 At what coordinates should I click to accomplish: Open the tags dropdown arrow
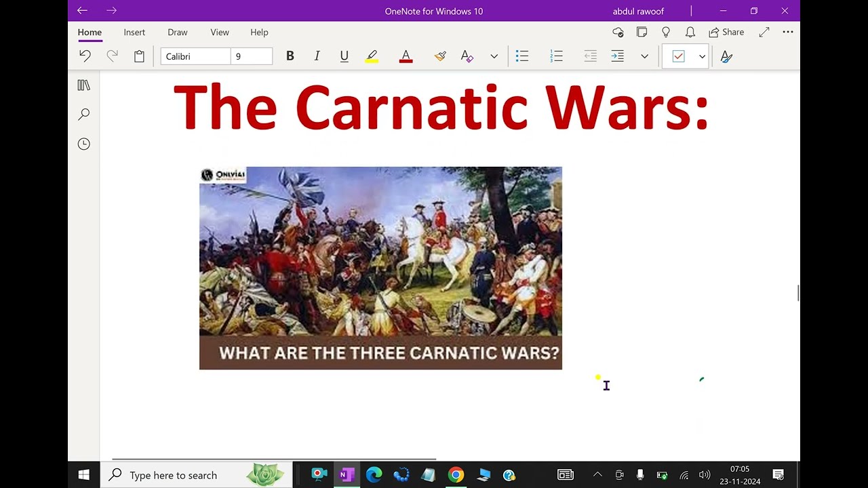pyautogui.click(x=702, y=56)
